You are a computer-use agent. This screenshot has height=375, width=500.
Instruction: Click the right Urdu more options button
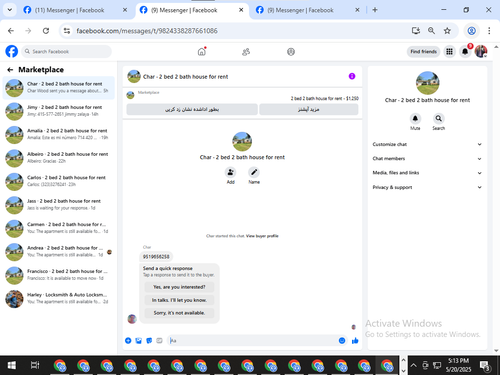[x=309, y=109]
